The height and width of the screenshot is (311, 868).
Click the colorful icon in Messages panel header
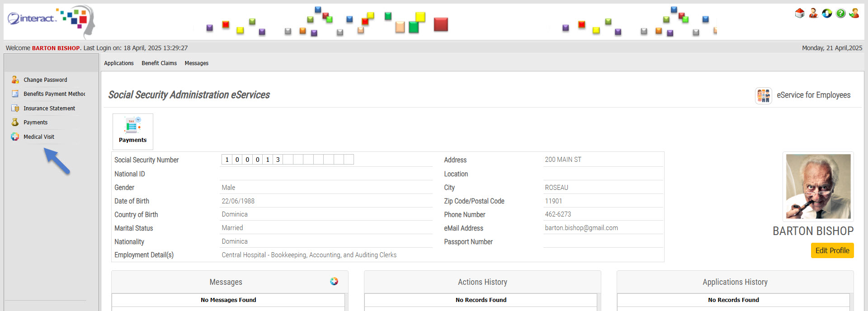coord(334,281)
